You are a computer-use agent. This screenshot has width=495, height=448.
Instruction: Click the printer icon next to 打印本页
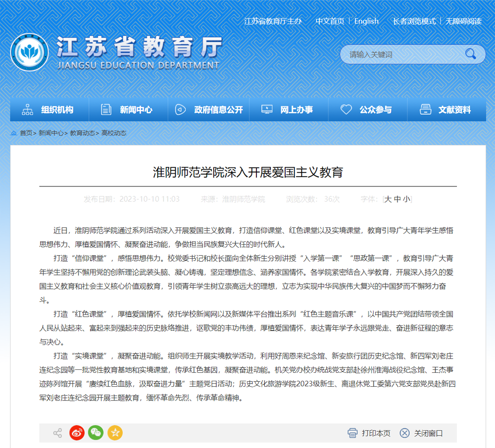(352, 433)
